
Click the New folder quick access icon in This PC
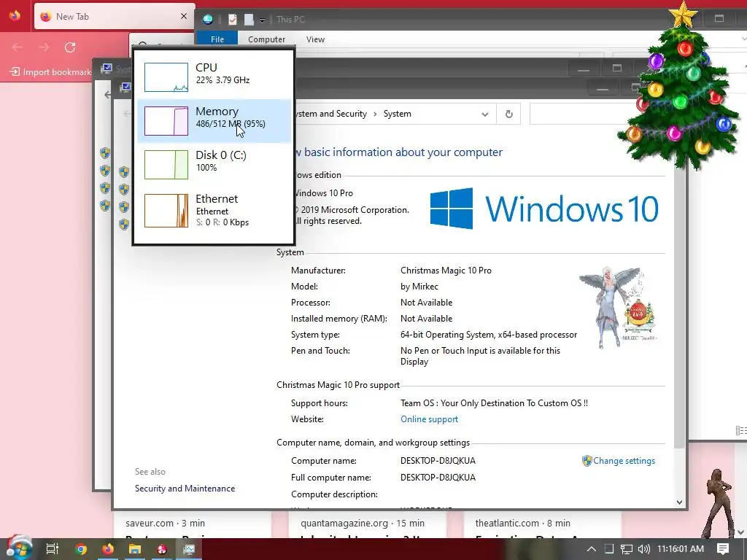(x=249, y=19)
